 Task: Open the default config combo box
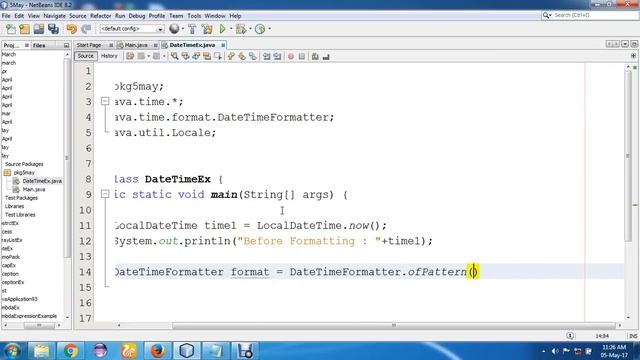(132, 29)
